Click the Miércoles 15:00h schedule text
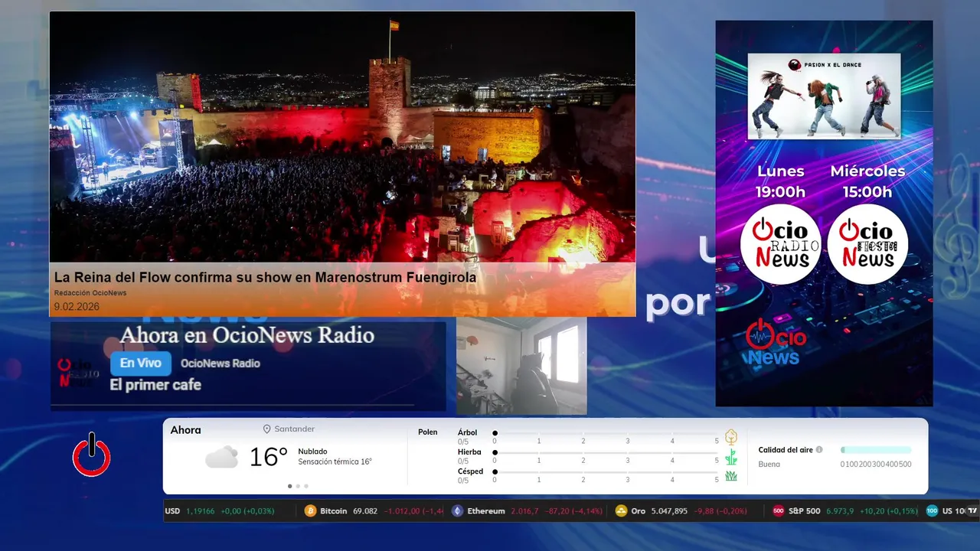The image size is (980, 551). [x=867, y=181]
